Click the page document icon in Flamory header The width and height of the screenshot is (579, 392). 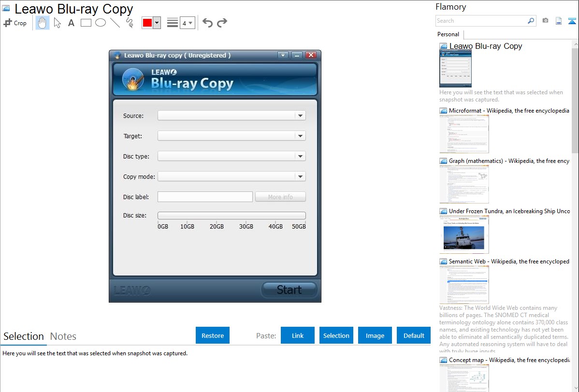point(559,21)
